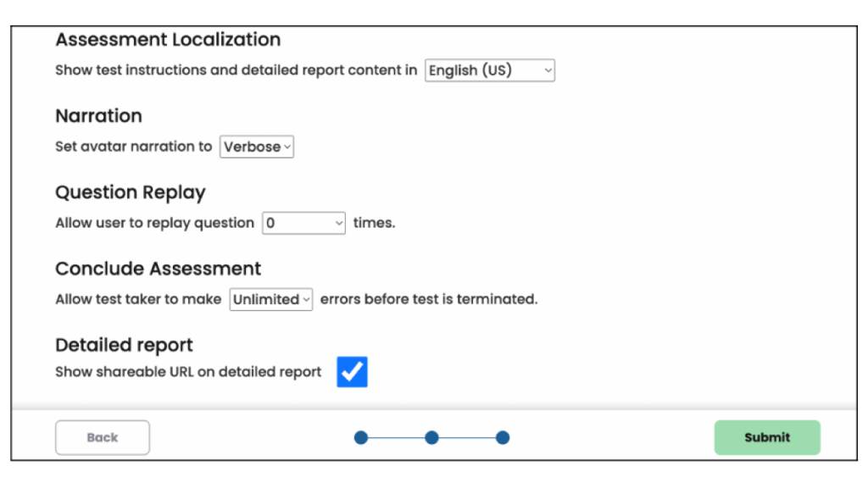Click the "Allow user to replay question" text

tap(154, 223)
